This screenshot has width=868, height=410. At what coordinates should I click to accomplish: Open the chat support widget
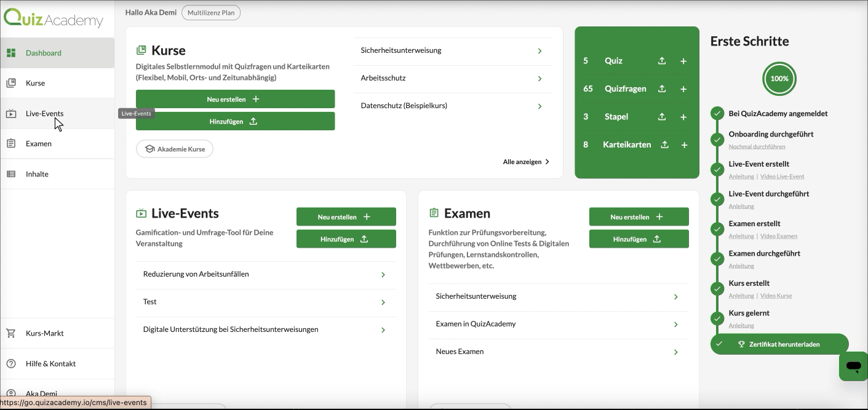[853, 366]
